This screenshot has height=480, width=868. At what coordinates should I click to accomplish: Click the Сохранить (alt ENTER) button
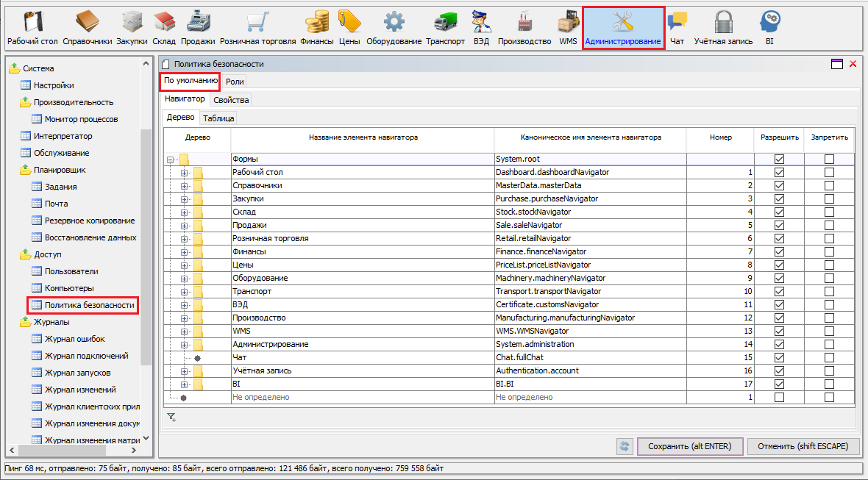click(690, 446)
